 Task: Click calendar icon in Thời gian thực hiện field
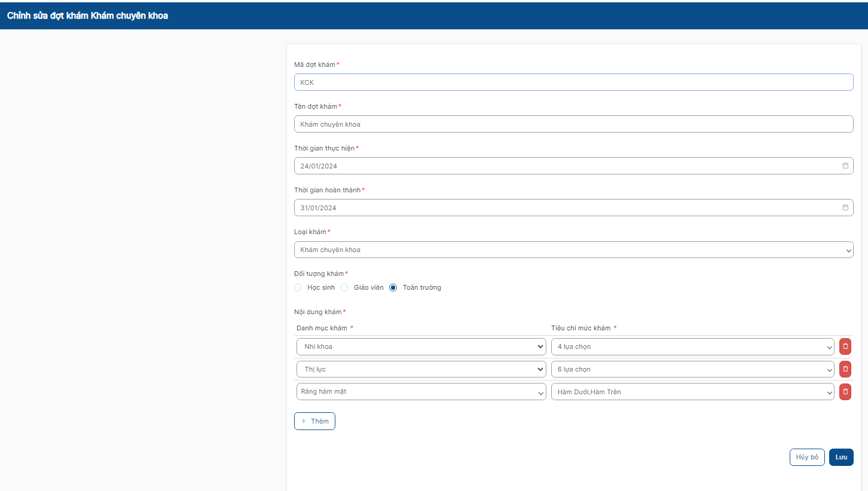tap(845, 166)
